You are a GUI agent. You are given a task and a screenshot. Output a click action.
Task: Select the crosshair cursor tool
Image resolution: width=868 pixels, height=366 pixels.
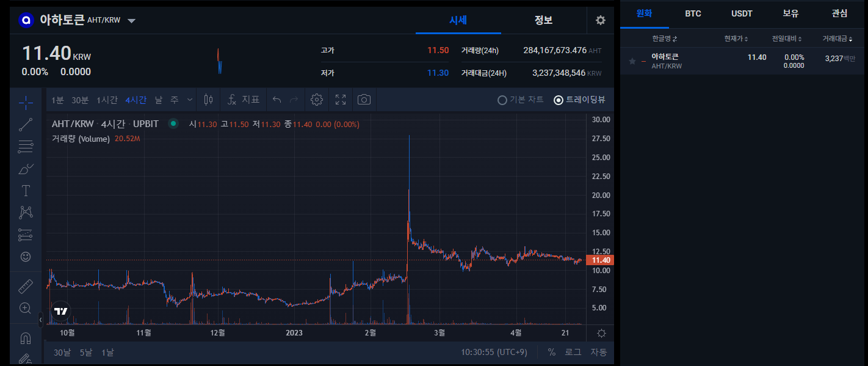point(26,102)
